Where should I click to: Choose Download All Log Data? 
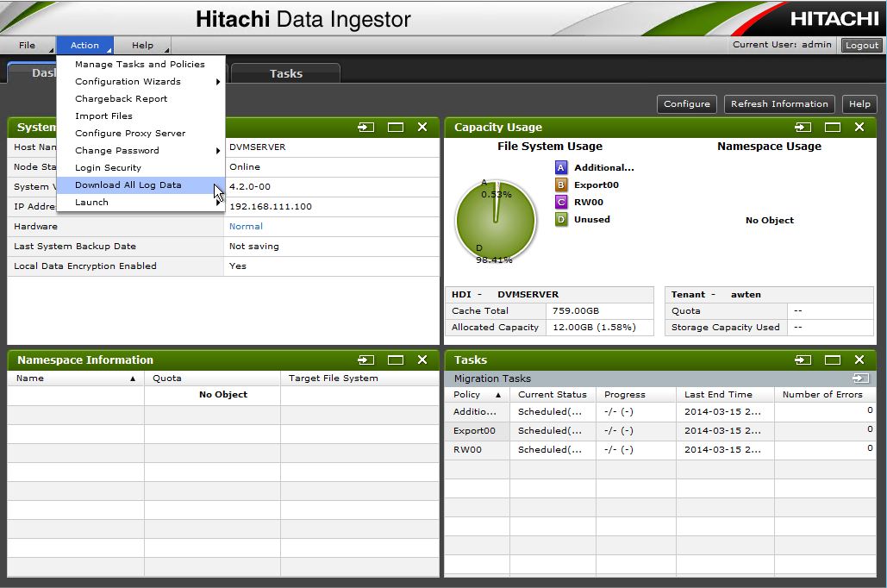pos(141,185)
